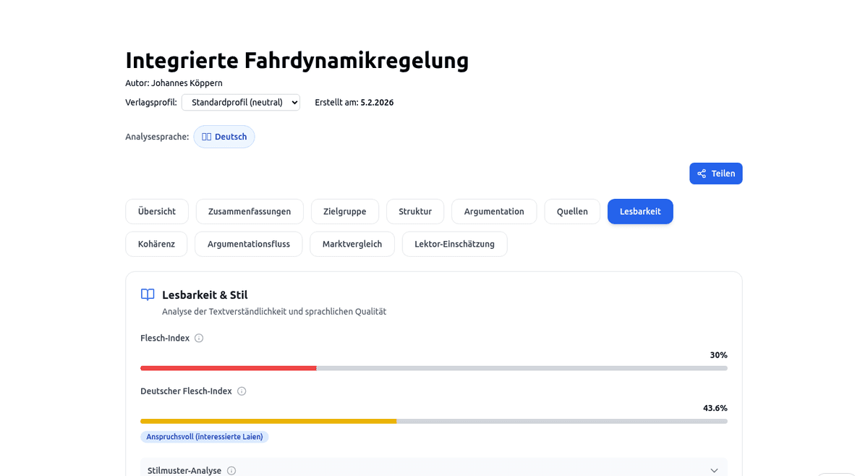This screenshot has height=476, width=868.
Task: Switch to the Lektor-Einschätzung tab
Action: (454, 244)
